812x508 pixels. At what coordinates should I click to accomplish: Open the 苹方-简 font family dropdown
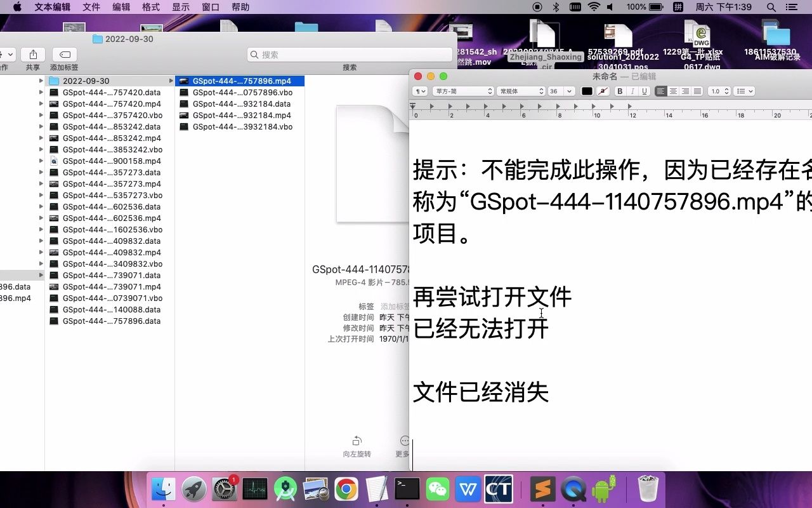(462, 91)
